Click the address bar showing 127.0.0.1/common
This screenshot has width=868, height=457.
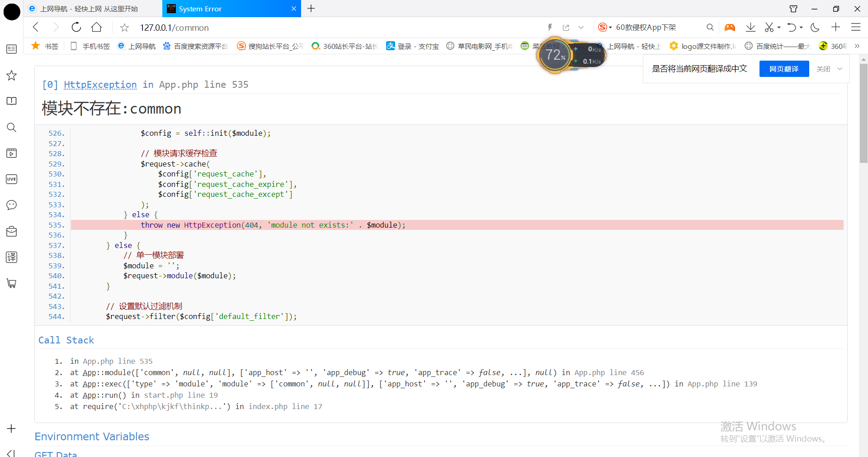pyautogui.click(x=316, y=28)
